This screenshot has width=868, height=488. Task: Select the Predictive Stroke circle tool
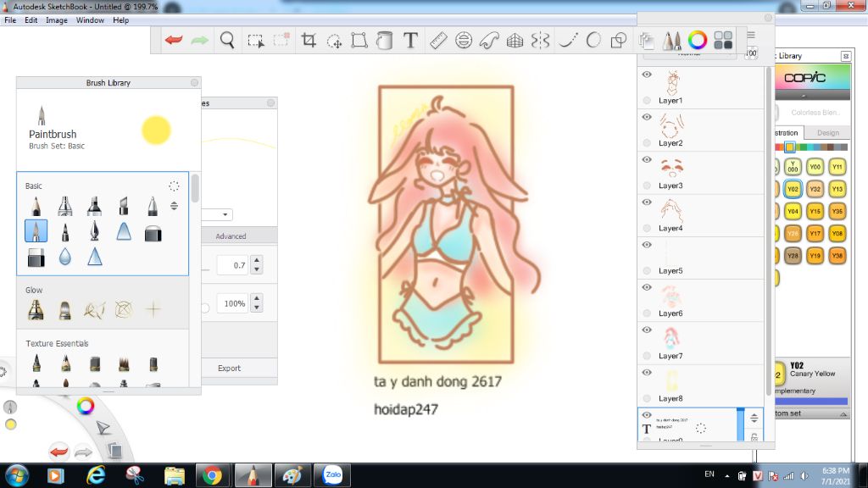593,41
